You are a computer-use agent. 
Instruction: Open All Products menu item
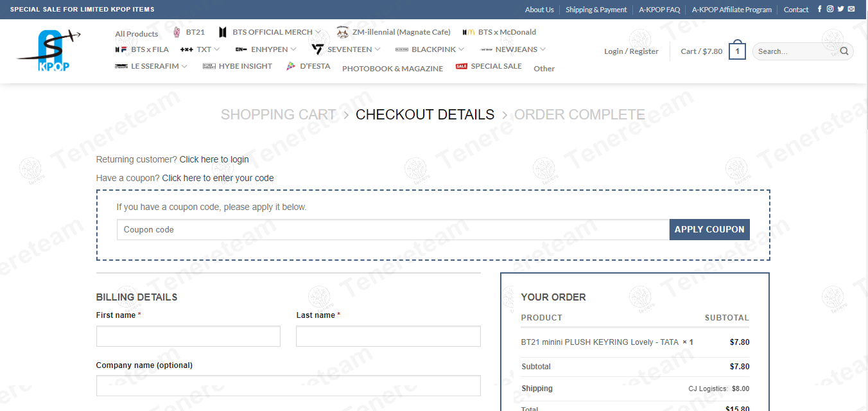pyautogui.click(x=136, y=34)
